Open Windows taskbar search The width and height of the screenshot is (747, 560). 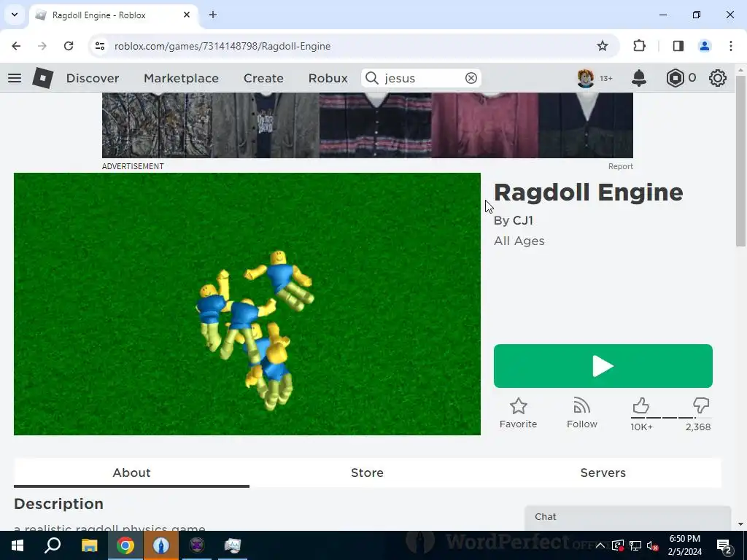point(53,545)
